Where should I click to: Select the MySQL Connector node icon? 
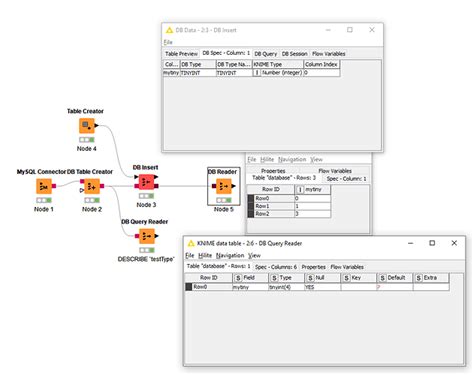click(44, 186)
